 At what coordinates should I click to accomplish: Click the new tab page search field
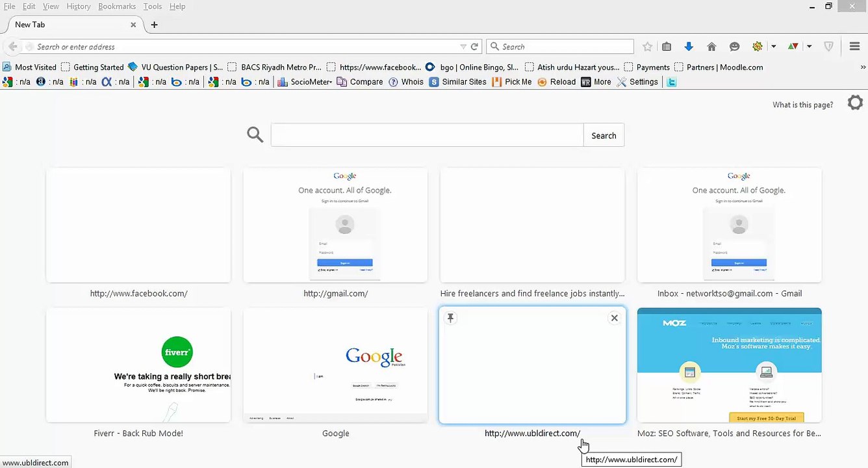click(x=427, y=135)
